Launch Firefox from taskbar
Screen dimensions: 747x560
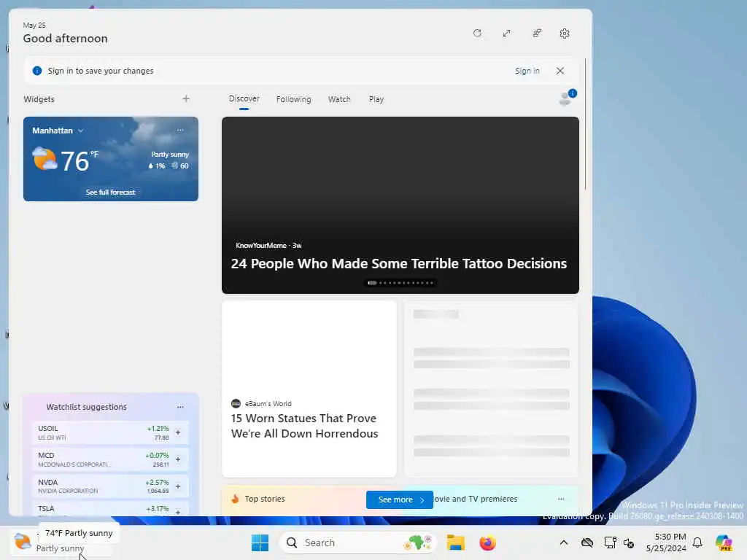487,542
